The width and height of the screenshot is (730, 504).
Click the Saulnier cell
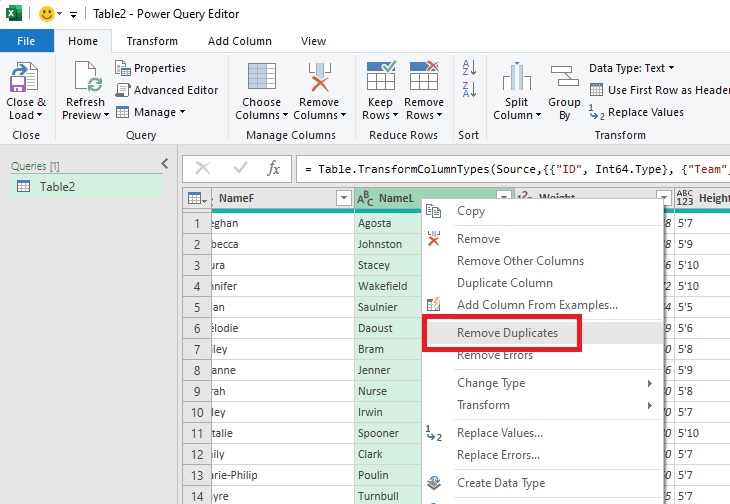pos(388,307)
